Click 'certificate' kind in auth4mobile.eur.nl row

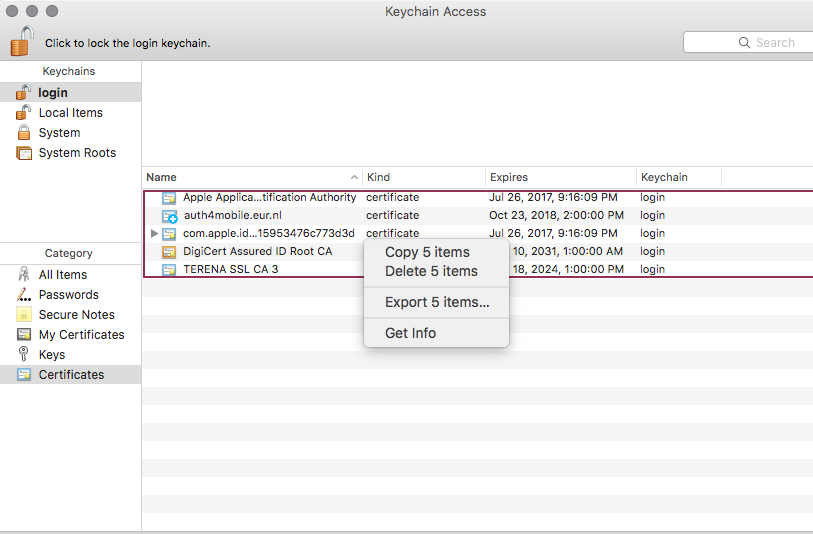pos(393,215)
